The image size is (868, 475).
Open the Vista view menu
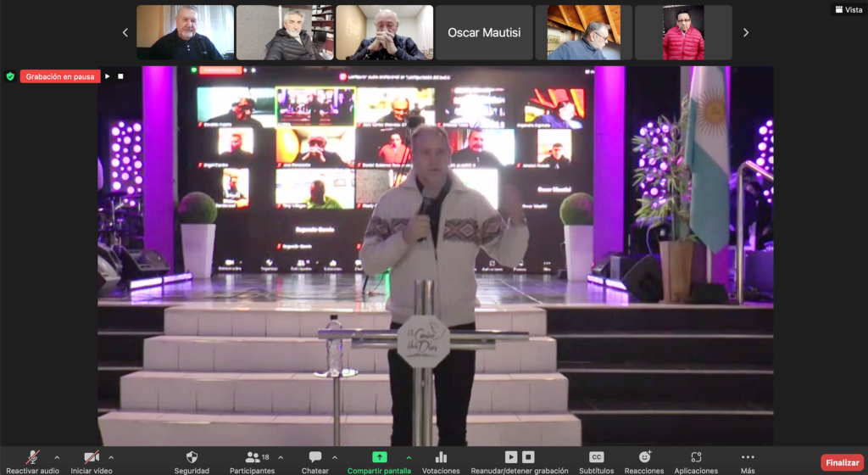coord(848,9)
